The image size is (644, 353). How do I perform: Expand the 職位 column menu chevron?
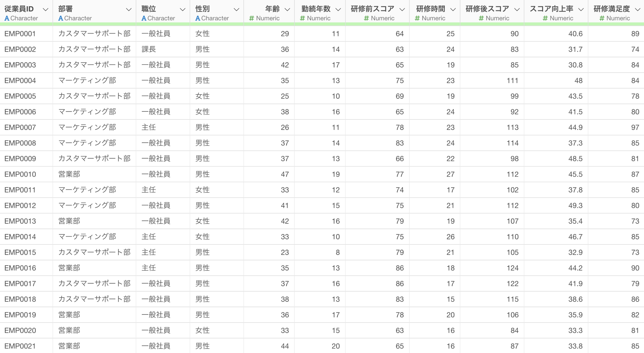click(182, 10)
